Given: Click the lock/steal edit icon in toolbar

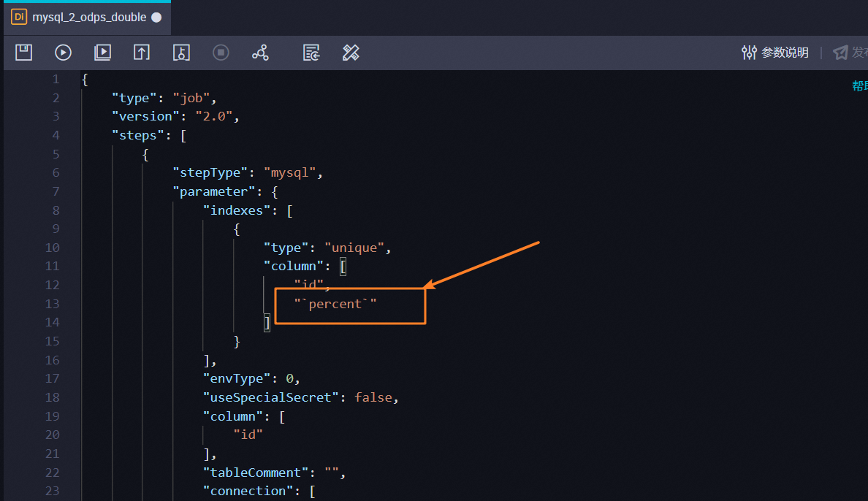Looking at the screenshot, I should [182, 53].
